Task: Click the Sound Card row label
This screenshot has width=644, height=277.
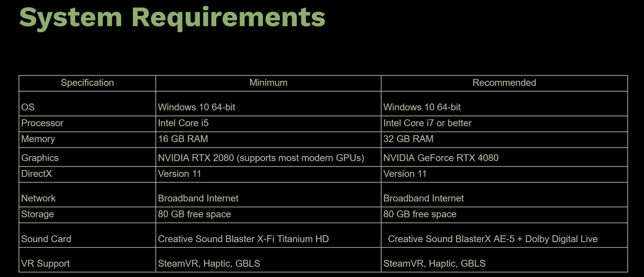Action: (x=46, y=239)
